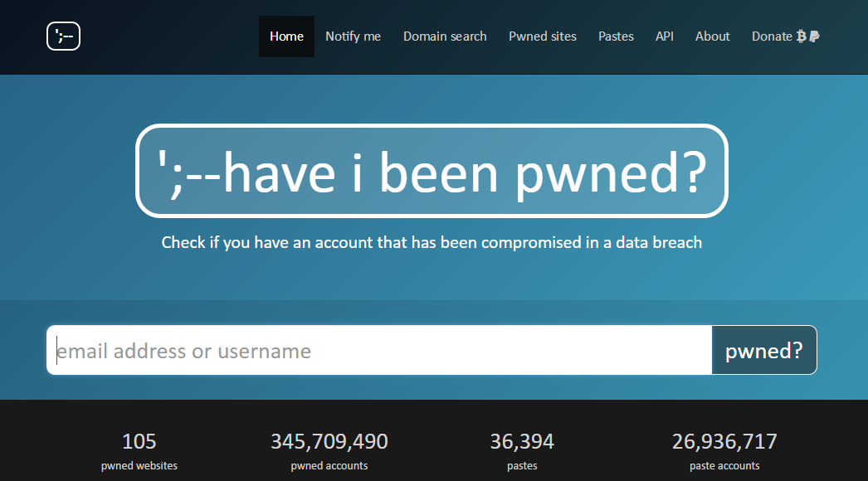Click the 'pwned websites' label
This screenshot has width=868, height=481.
pyautogui.click(x=139, y=466)
